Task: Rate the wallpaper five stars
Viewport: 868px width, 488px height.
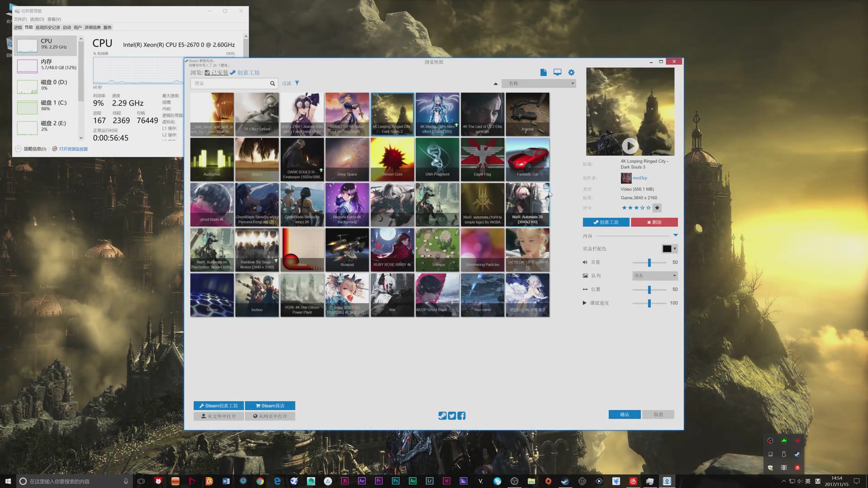Action: pos(648,208)
